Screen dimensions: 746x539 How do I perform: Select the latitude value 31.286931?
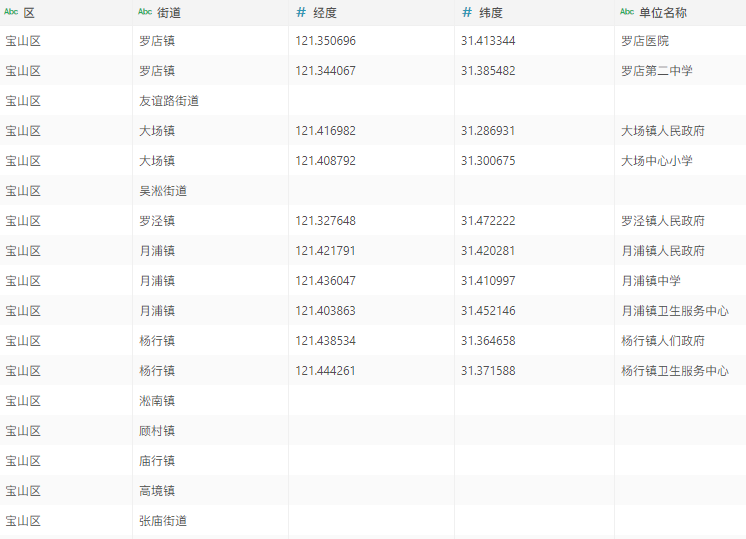pos(488,131)
